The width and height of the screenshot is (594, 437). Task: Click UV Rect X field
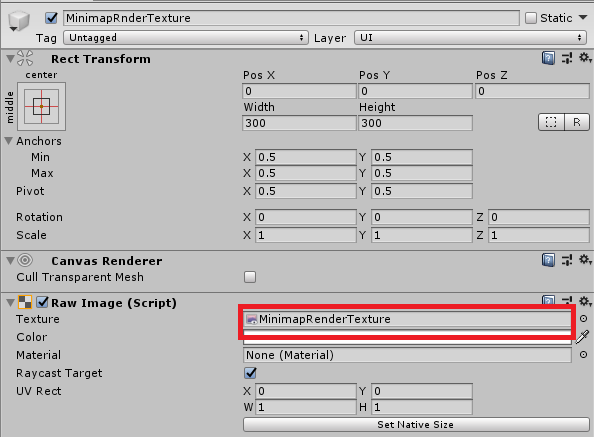[306, 391]
